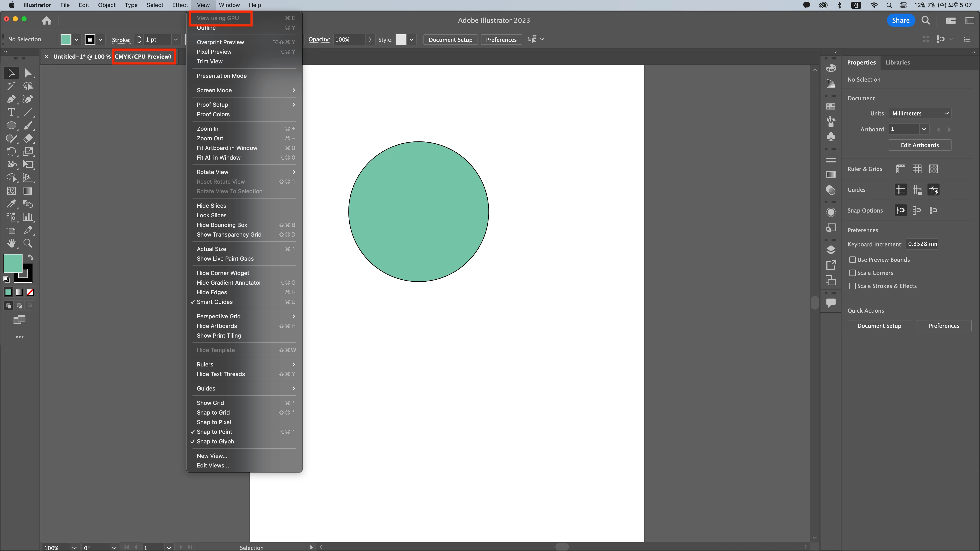Click the green Fill color swatch
The height and width of the screenshot is (551, 980).
click(x=13, y=263)
